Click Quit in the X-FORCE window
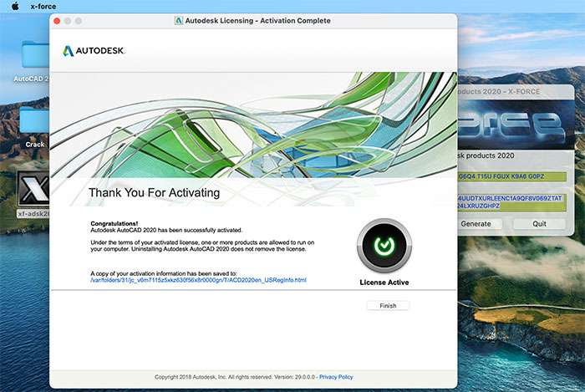The width and height of the screenshot is (585, 392). [x=539, y=223]
